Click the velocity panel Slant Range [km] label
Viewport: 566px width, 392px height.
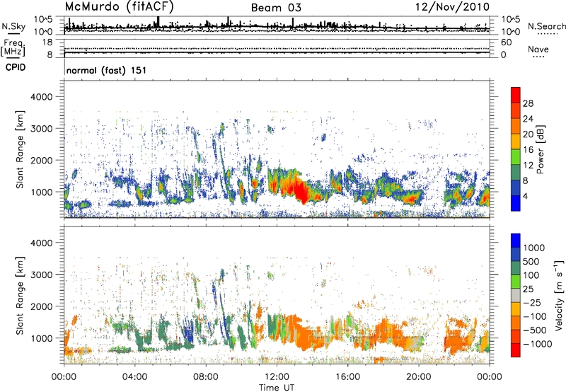(x=20, y=295)
